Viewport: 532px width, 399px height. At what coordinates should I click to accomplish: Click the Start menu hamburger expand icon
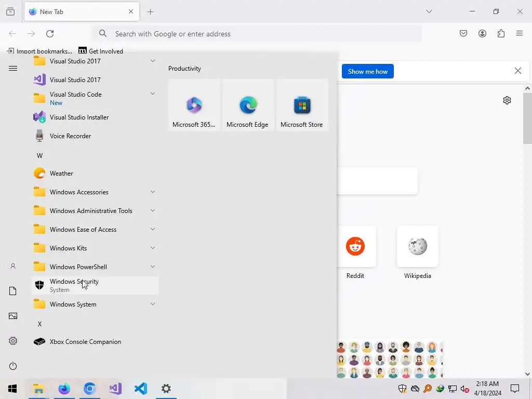click(x=13, y=68)
